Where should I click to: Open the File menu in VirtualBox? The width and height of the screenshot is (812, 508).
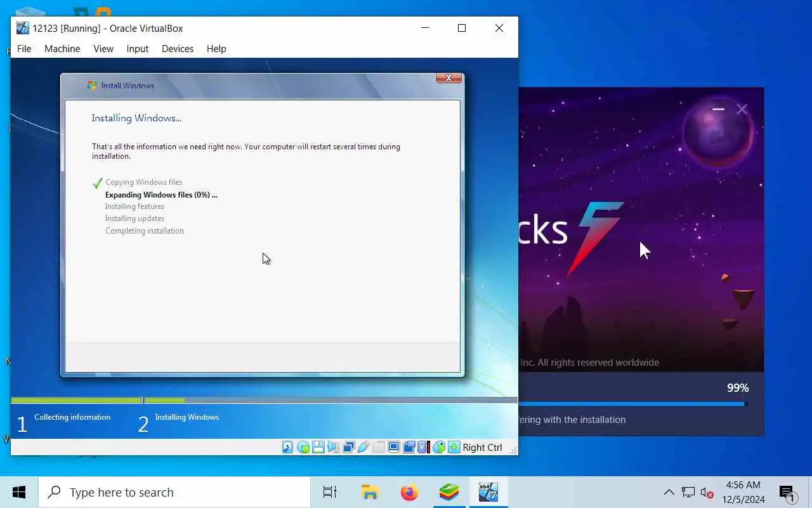(24, 49)
